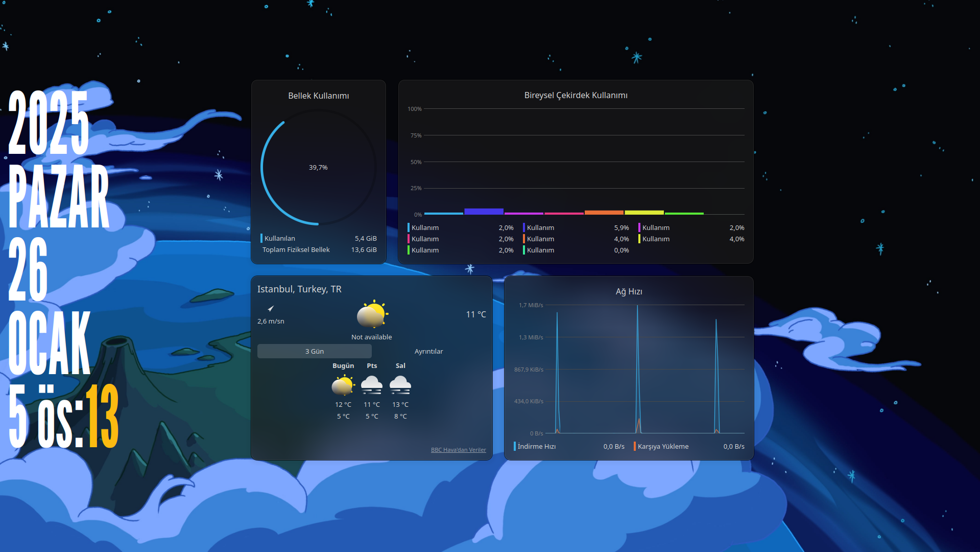Click the Bireysel Çekirdek Kullanımı title
The height and width of the screenshot is (552, 980).
[x=576, y=95]
